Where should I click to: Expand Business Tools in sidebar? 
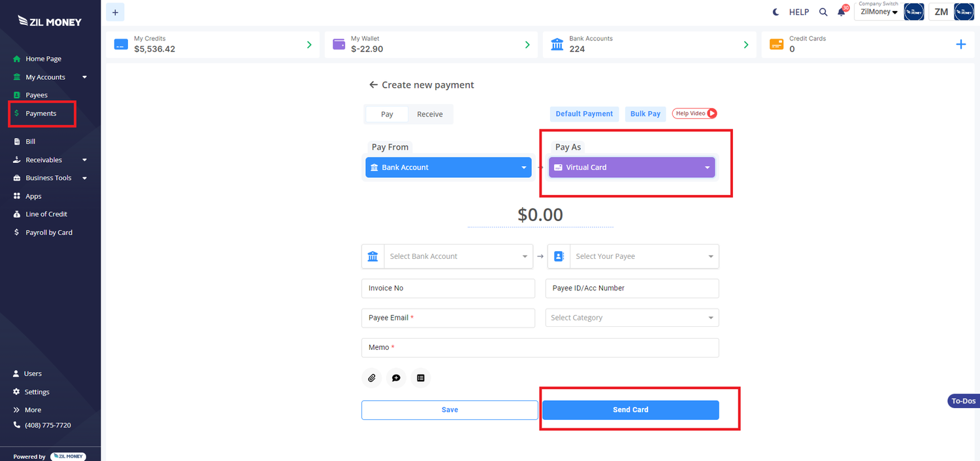(50, 178)
